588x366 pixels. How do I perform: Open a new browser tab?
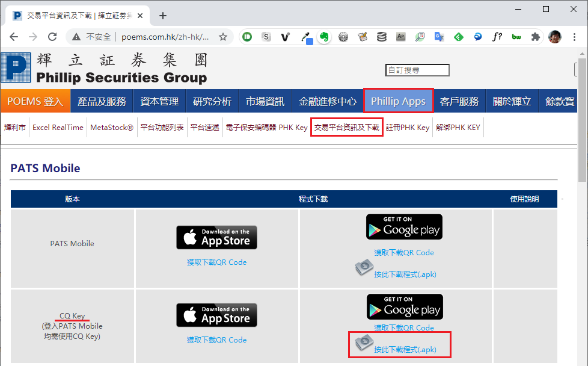(163, 16)
